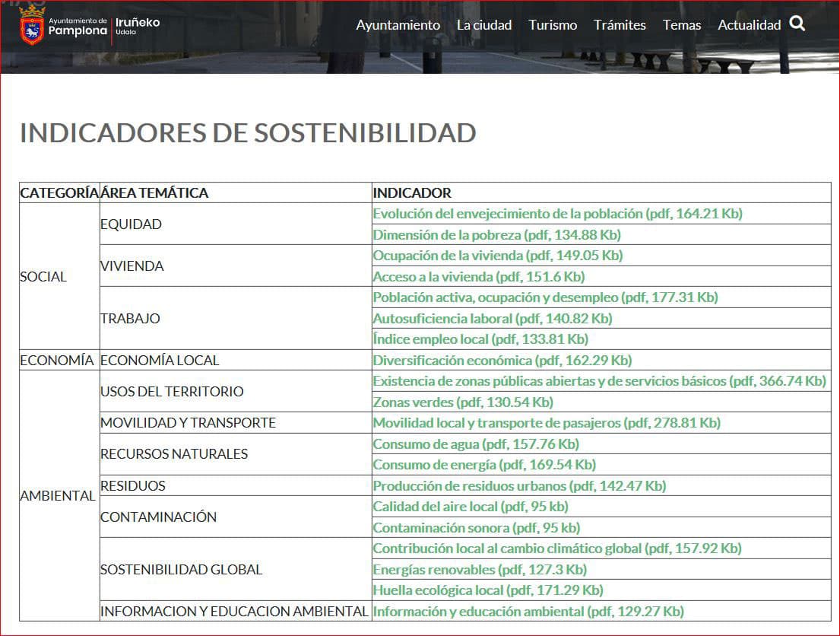Image resolution: width=840 pixels, height=636 pixels.
Task: Open Consumo de agua pdf
Action: (476, 444)
